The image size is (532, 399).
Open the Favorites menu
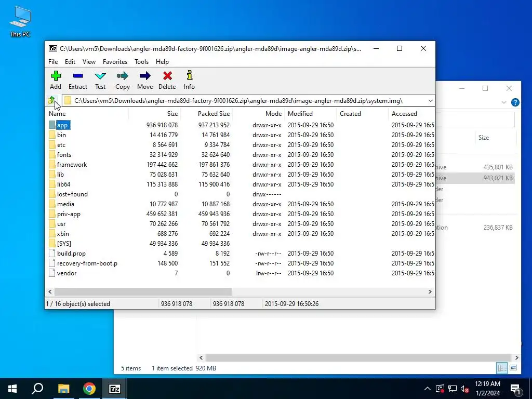point(115,62)
